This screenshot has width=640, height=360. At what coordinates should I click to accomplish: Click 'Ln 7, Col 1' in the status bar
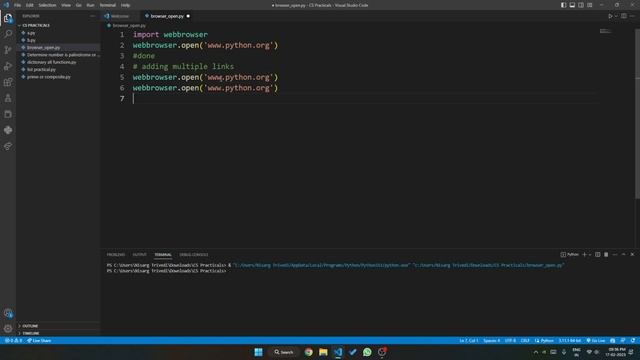coord(469,340)
